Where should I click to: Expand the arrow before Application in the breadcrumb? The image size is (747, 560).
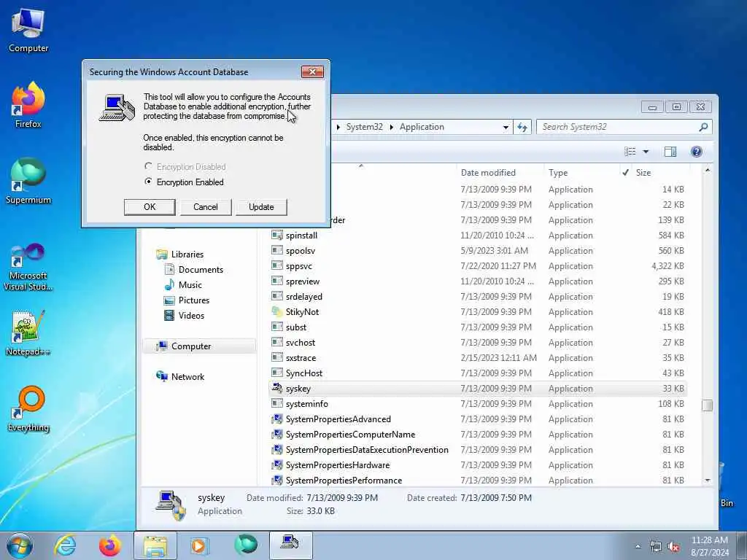392,127
